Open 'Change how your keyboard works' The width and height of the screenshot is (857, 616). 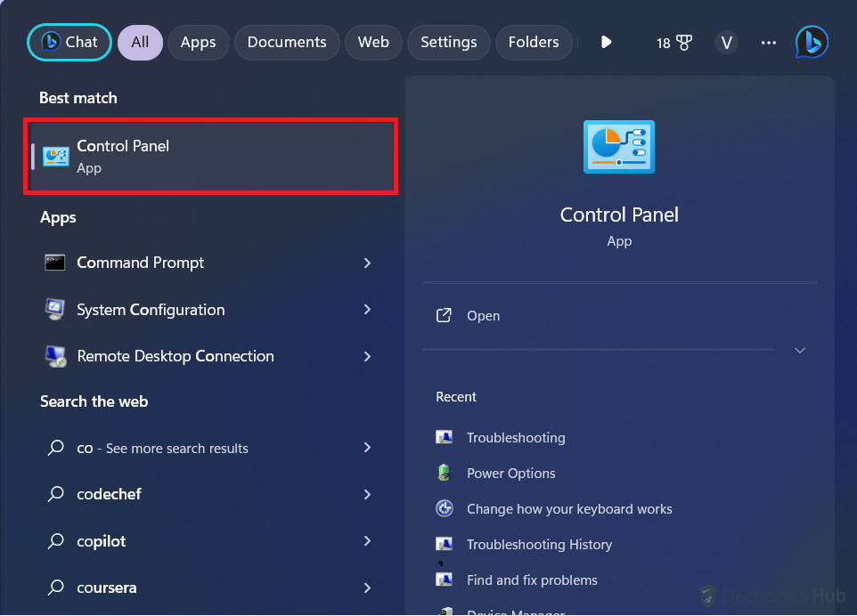(x=569, y=509)
